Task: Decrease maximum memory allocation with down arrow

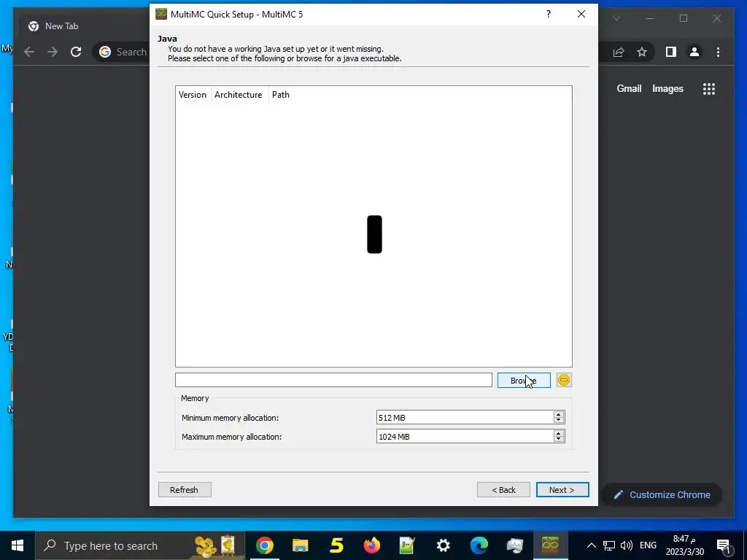Action: (559, 440)
